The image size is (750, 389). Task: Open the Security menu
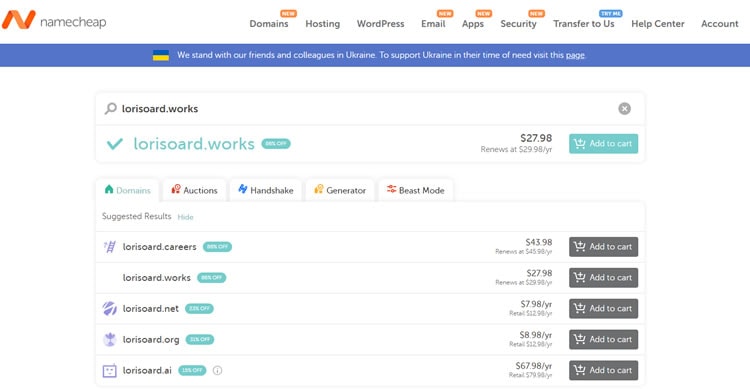pos(518,23)
